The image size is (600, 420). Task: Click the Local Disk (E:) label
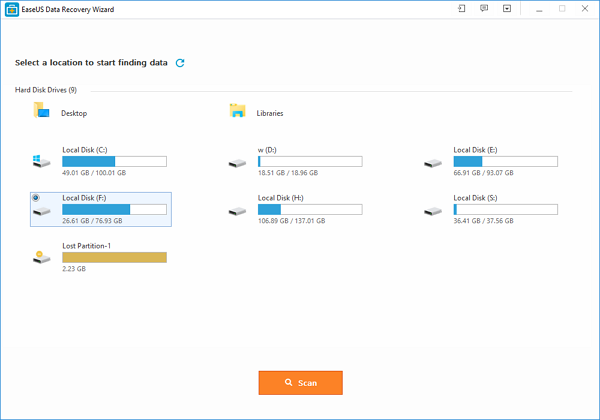click(x=475, y=150)
